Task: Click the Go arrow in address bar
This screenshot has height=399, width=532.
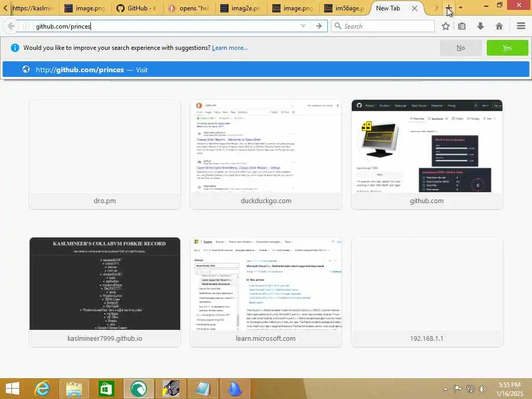Action: coord(319,26)
